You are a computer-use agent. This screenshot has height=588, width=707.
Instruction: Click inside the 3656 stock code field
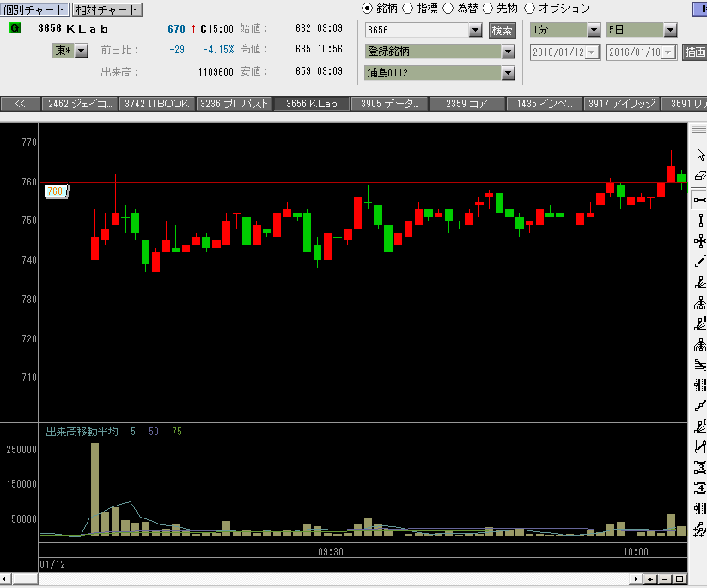click(417, 30)
